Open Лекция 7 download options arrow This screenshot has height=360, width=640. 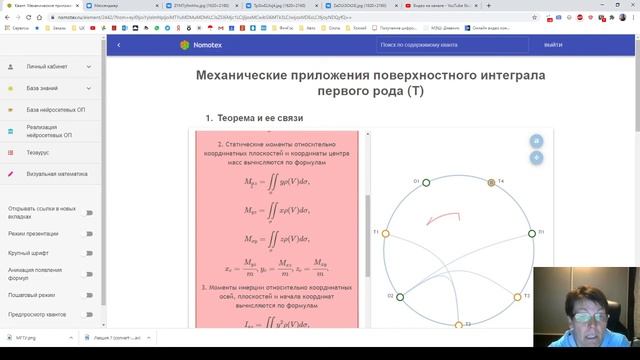pos(149,338)
